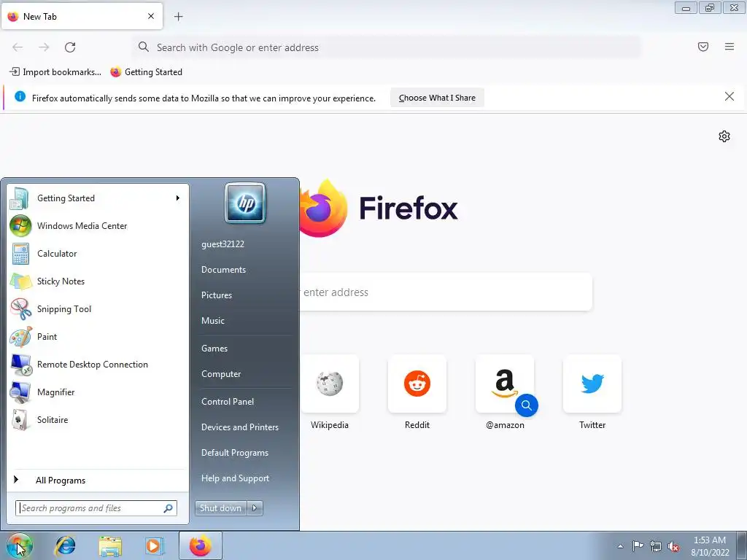Viewport: 747px width, 560px height.
Task: Open the Firefox hamburger application menu
Action: coord(729,47)
